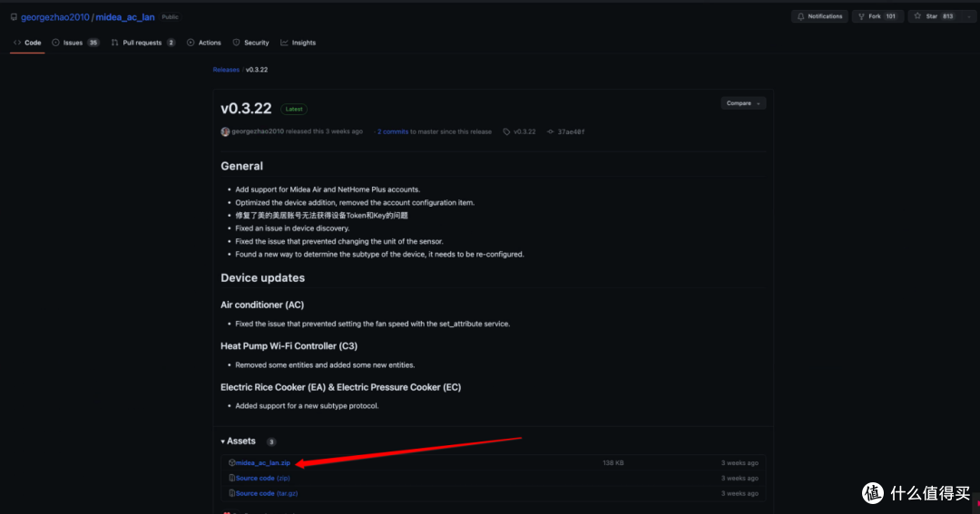Click the Issues tab icon
This screenshot has width=980, height=514.
pyautogui.click(x=55, y=43)
